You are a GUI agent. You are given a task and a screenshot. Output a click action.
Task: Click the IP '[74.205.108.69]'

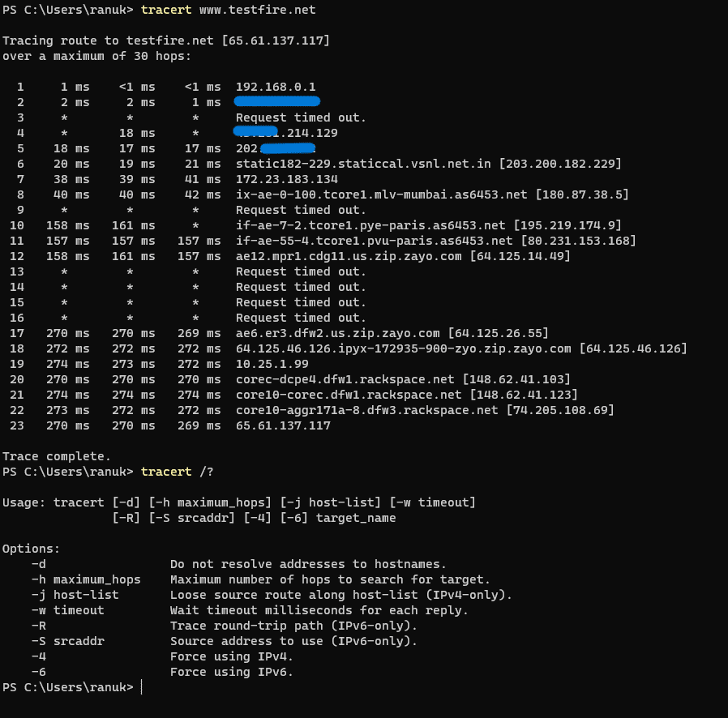(560, 410)
